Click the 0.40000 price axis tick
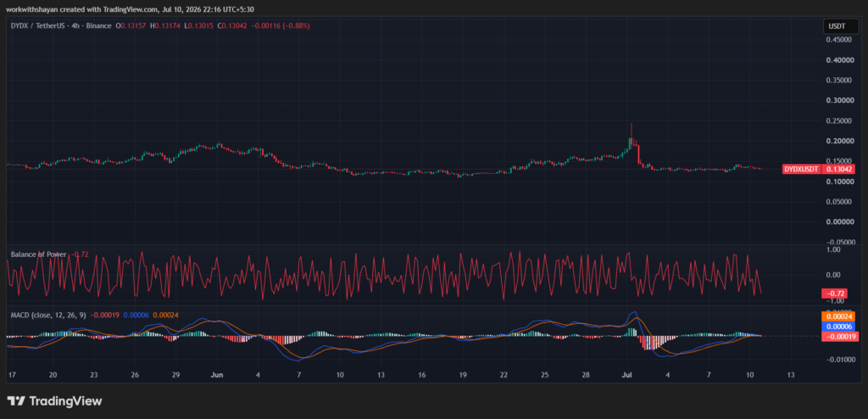Image resolution: width=868 pixels, height=419 pixels. pyautogui.click(x=839, y=60)
